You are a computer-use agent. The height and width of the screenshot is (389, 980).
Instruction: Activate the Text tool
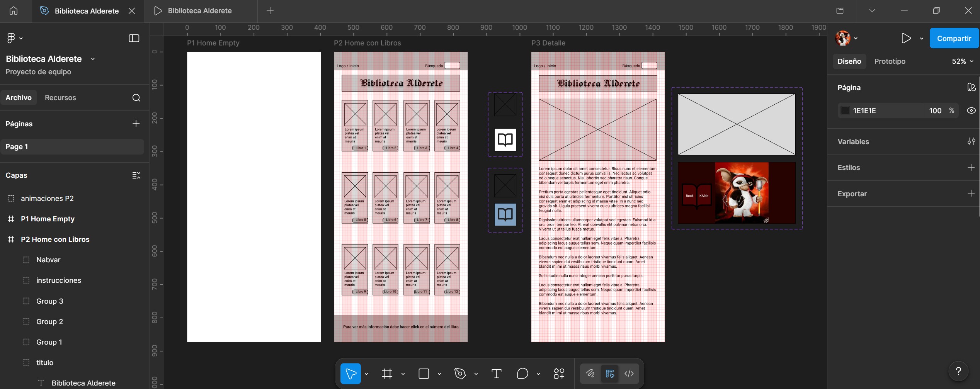coord(496,374)
